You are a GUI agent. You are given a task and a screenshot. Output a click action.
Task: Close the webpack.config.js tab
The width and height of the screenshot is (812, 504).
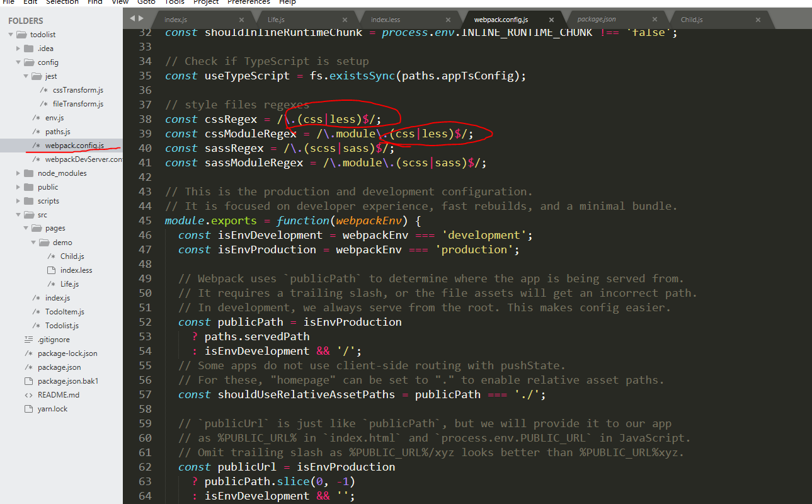(551, 20)
